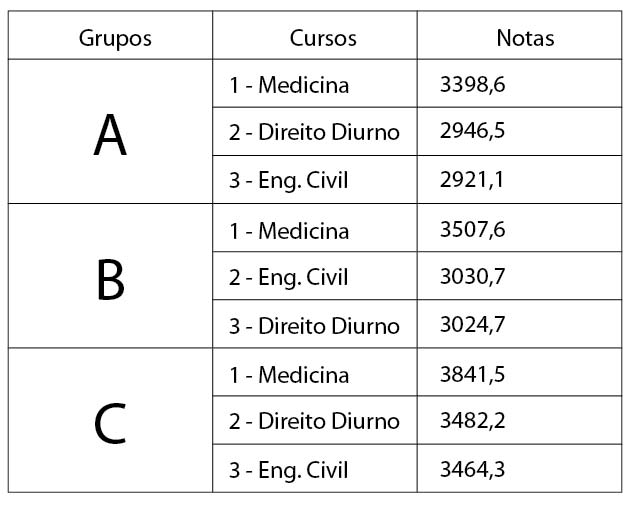This screenshot has width=632, height=506.
Task: Select the score 3464,3
Action: click(472, 469)
